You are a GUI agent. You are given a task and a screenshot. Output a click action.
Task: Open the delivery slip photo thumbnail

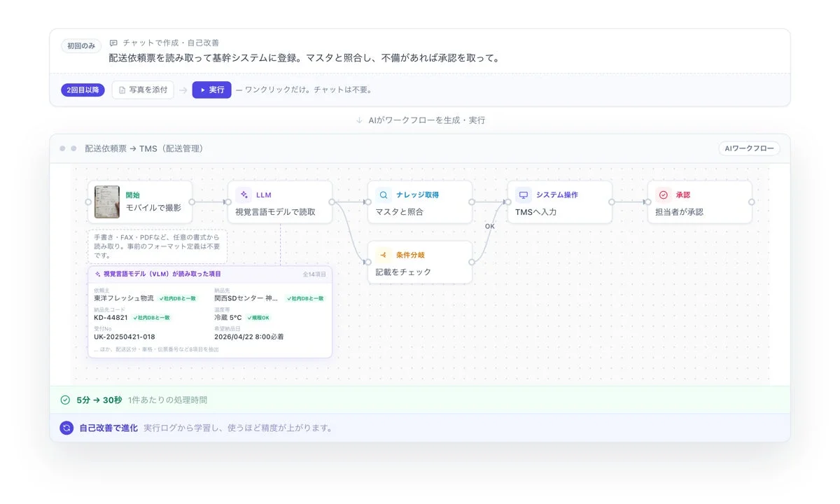pyautogui.click(x=107, y=202)
